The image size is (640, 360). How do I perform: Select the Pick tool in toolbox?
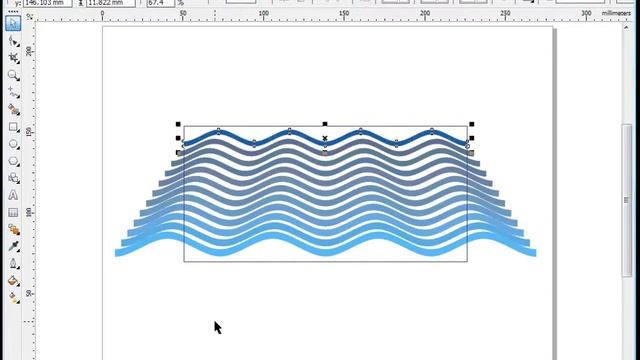[13, 23]
